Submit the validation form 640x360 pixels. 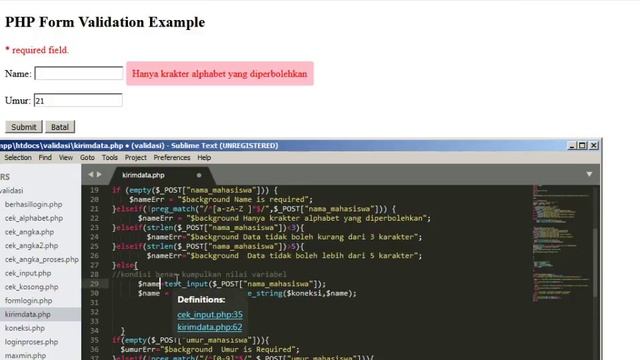point(24,127)
